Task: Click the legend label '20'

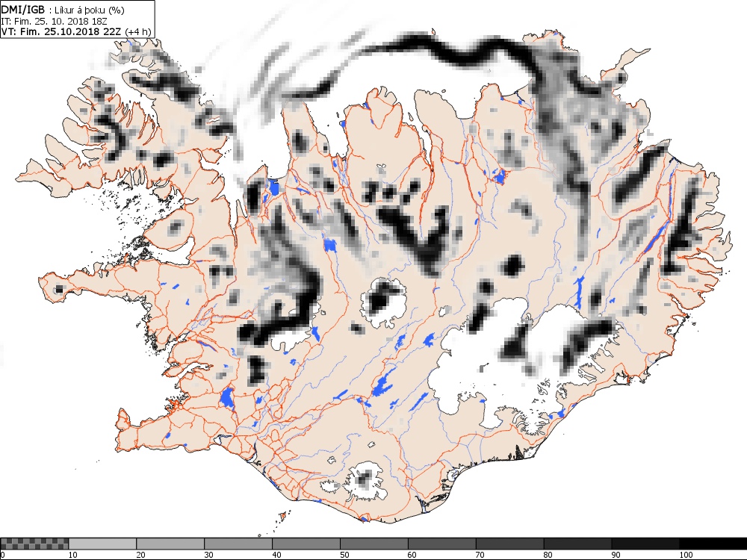Action: point(140,555)
